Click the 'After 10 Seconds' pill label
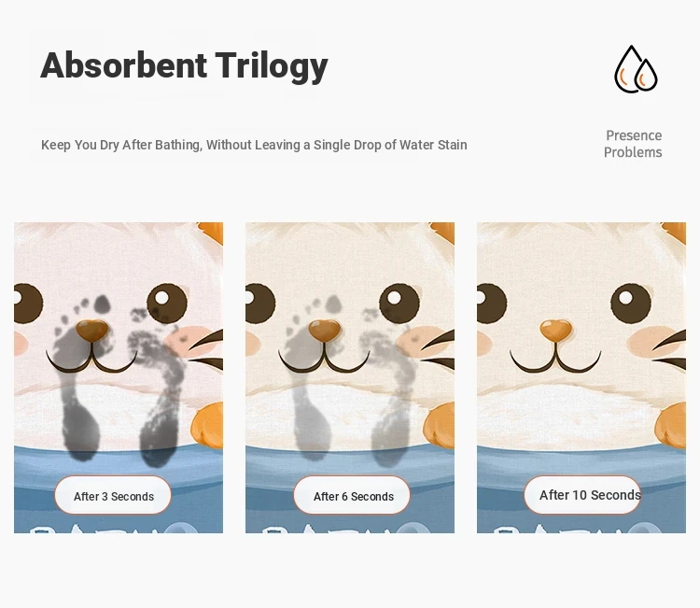 click(x=582, y=495)
